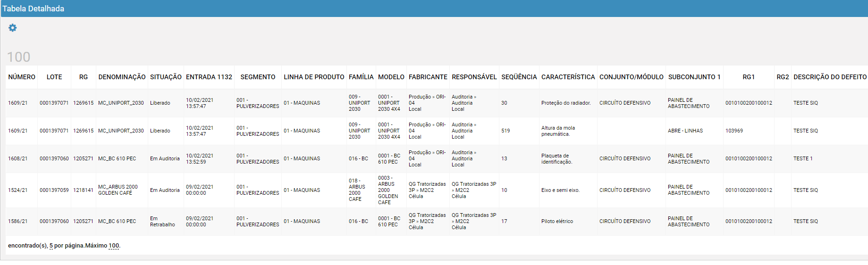Click the RG1 column header

click(749, 77)
